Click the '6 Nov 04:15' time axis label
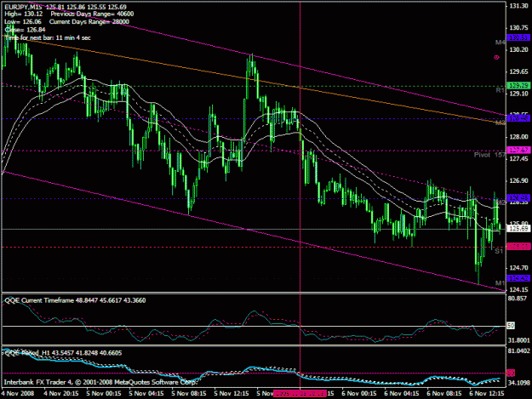The height and width of the screenshot is (399, 532). 402,393
